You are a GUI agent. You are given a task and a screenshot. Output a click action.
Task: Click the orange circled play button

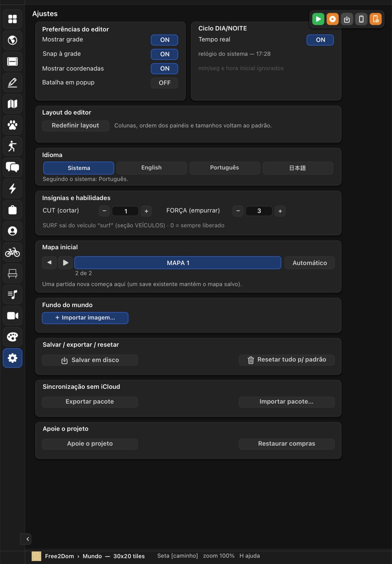[332, 19]
